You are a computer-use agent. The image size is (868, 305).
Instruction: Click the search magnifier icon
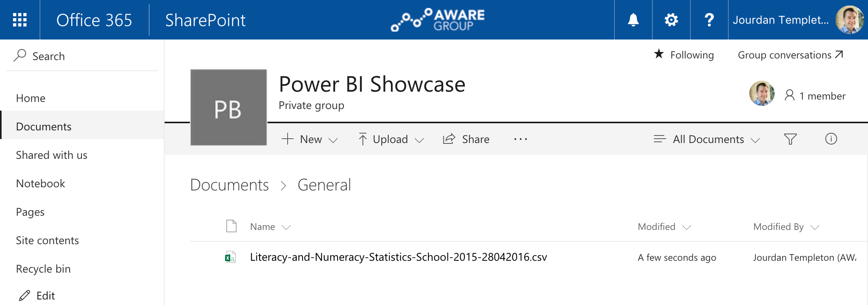pos(20,55)
